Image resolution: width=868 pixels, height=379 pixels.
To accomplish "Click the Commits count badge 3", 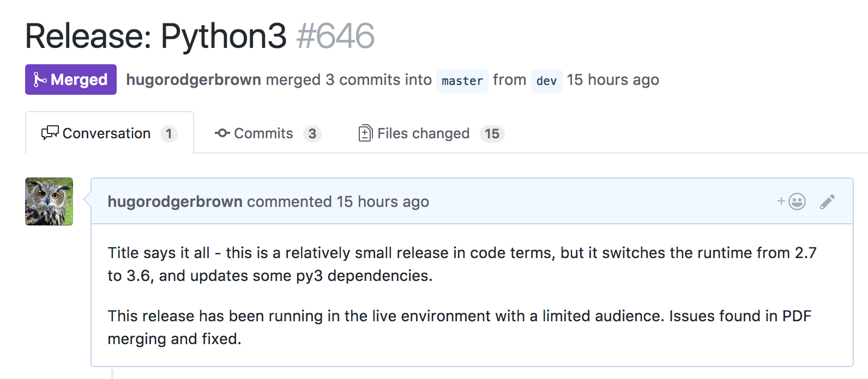I will pyautogui.click(x=312, y=133).
